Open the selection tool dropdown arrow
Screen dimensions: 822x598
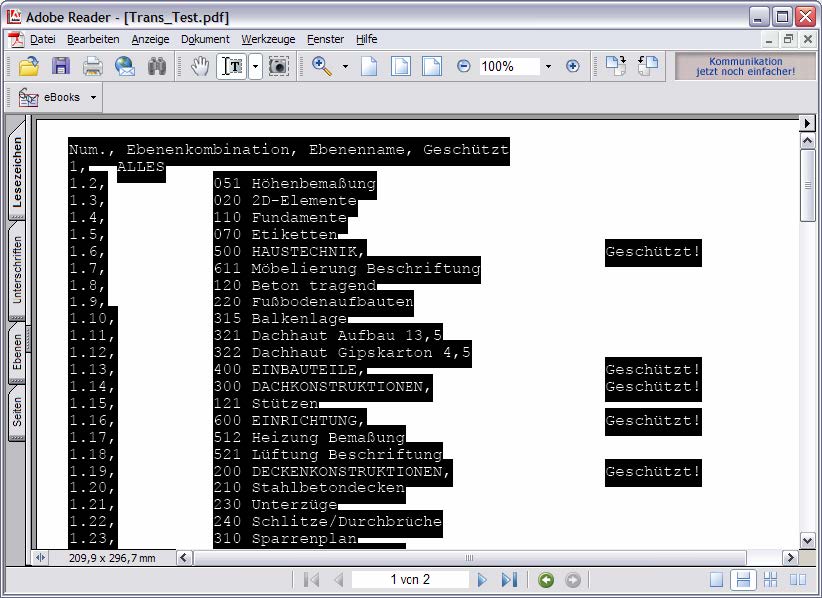(255, 67)
